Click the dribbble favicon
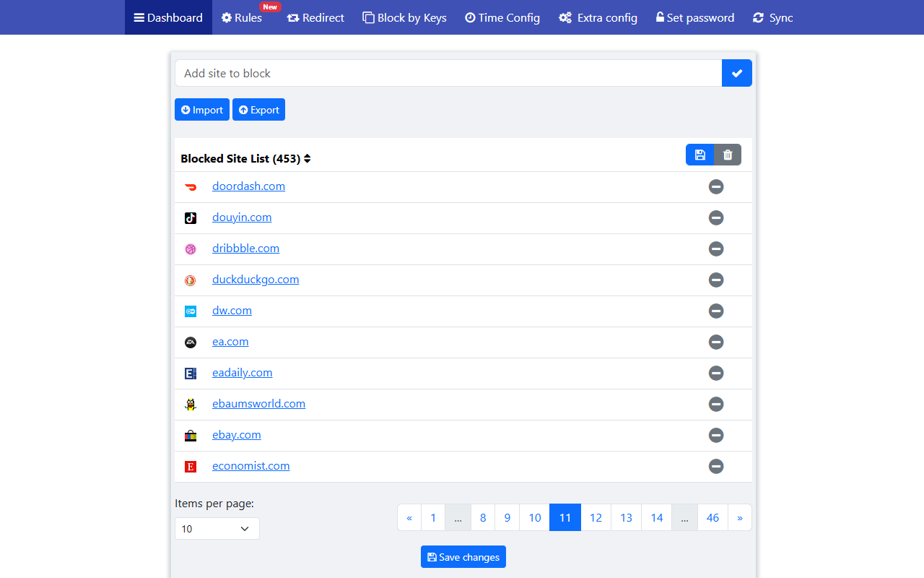The height and width of the screenshot is (578, 924). 191,249
